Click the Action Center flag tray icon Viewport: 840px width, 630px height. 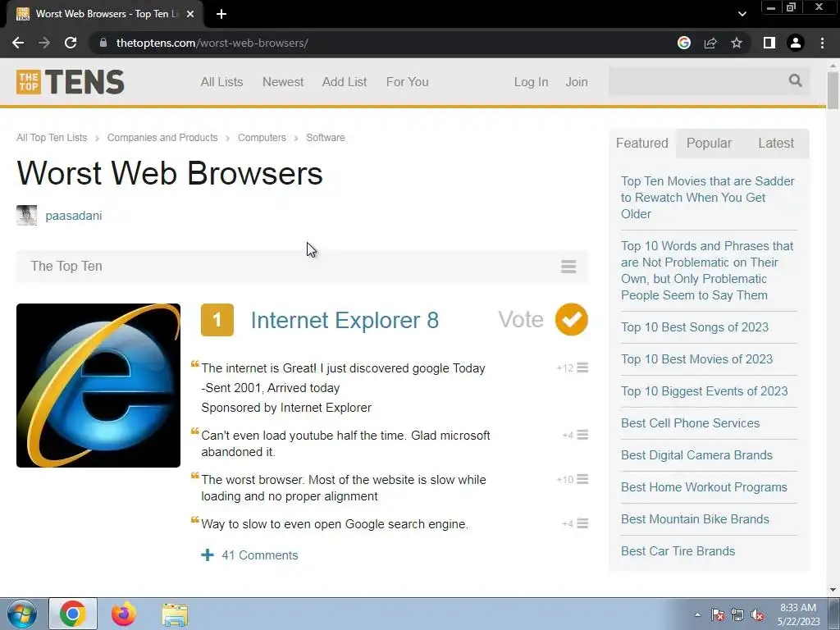718,614
